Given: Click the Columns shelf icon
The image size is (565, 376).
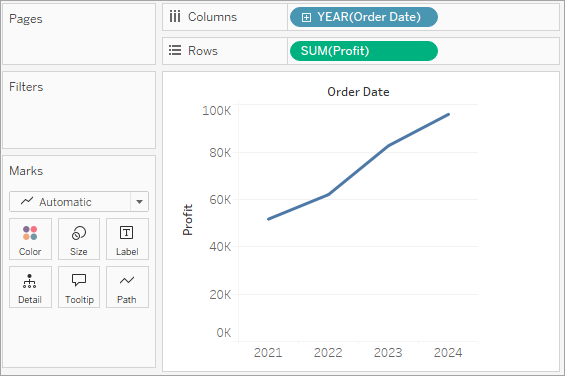Looking at the screenshot, I should tap(175, 17).
